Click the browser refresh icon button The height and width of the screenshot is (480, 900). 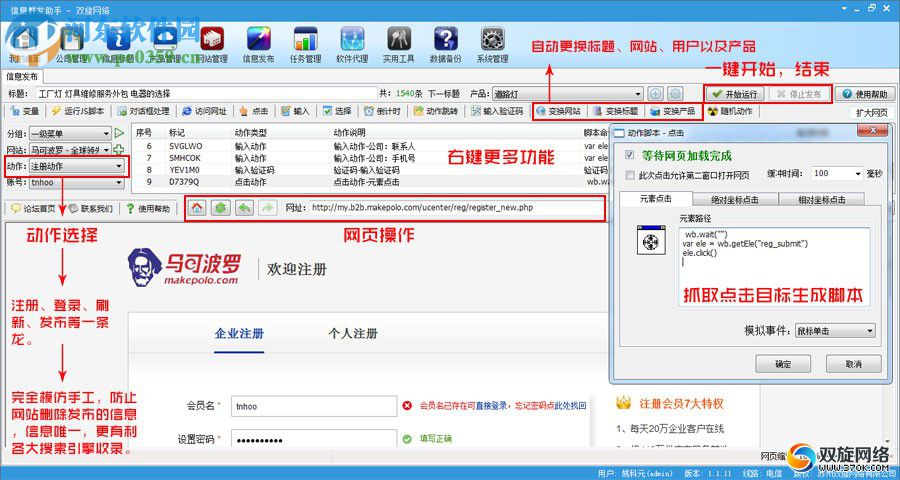click(x=220, y=208)
